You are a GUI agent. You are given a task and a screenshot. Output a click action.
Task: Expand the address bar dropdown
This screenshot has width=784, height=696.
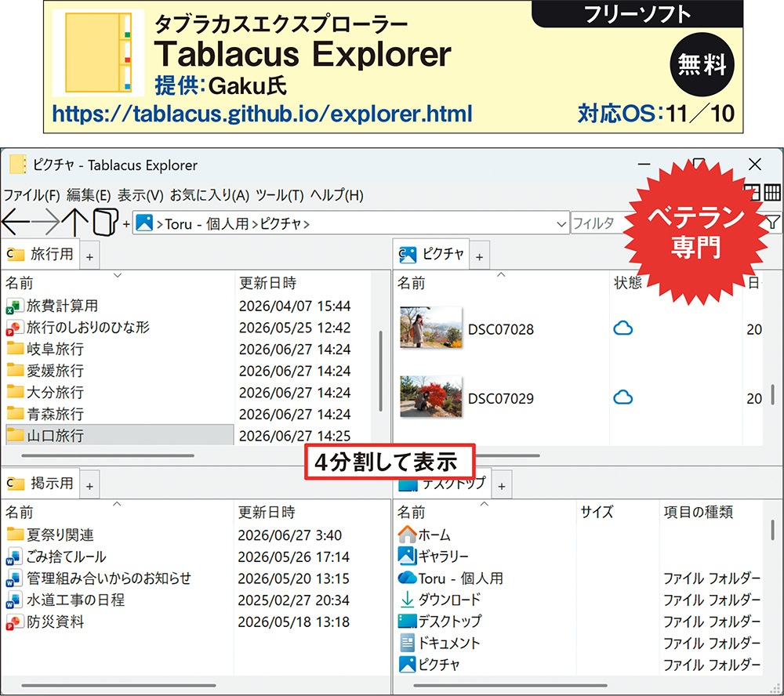pyautogui.click(x=561, y=224)
